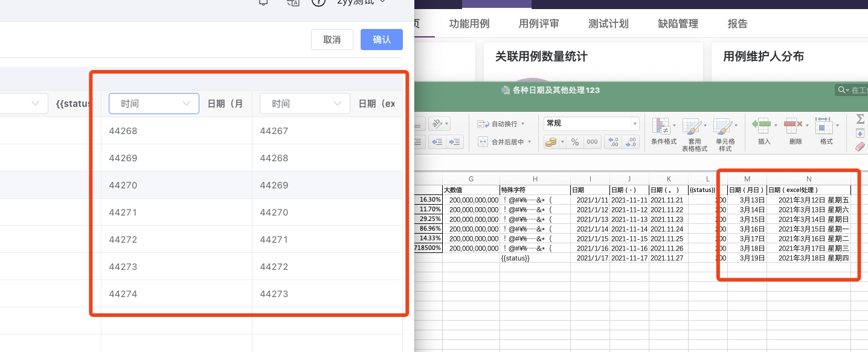Viewport: 868px width, 352px height.
Task: Expand the 格式 dropdown arrow
Action: [838, 126]
